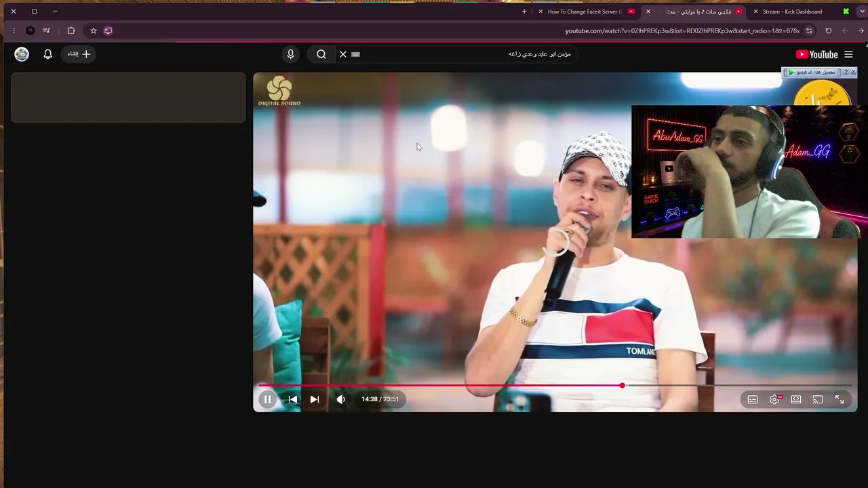Viewport: 868px width, 488px height.
Task: Switch to theater mode
Action: (x=796, y=400)
